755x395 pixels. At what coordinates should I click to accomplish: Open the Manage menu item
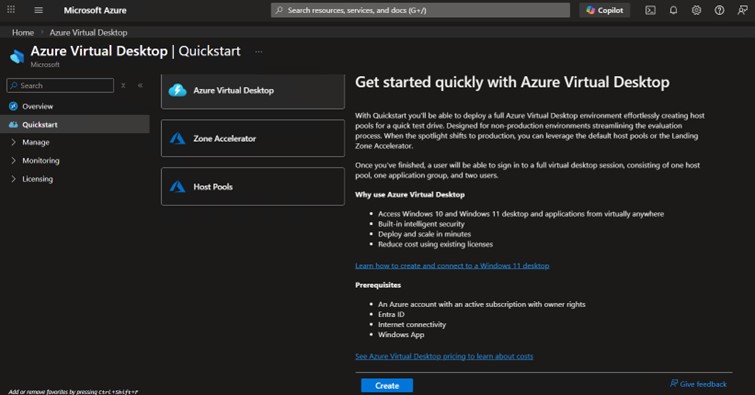(x=36, y=142)
